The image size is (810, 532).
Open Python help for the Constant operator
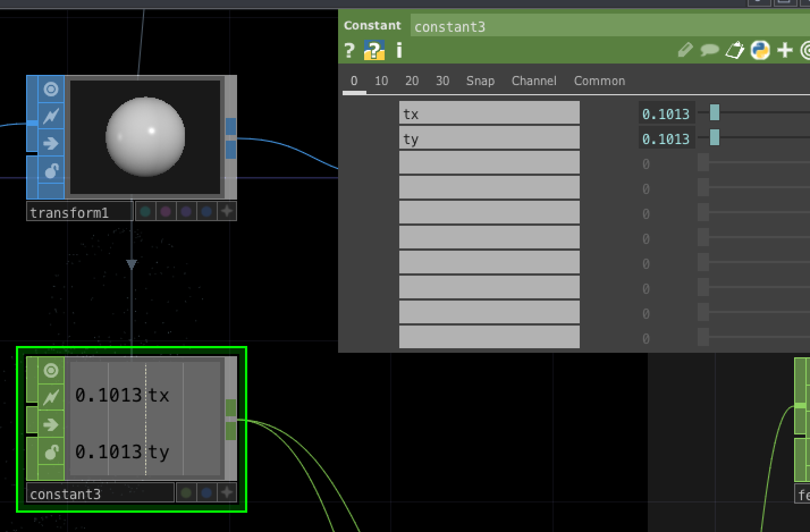tap(374, 50)
